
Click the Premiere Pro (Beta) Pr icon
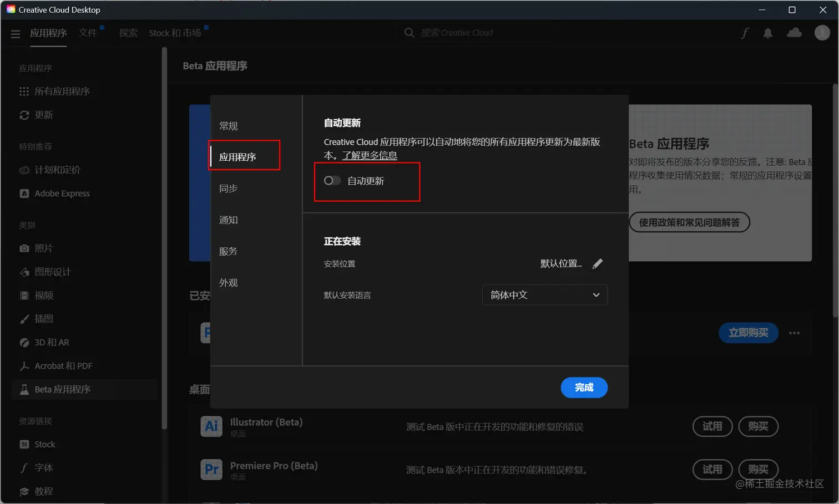(211, 470)
